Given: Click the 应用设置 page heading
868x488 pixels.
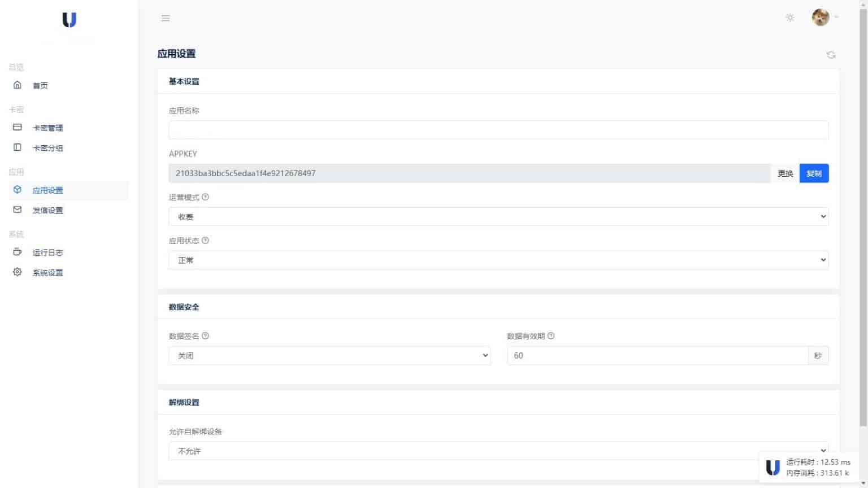Looking at the screenshot, I should pyautogui.click(x=176, y=54).
